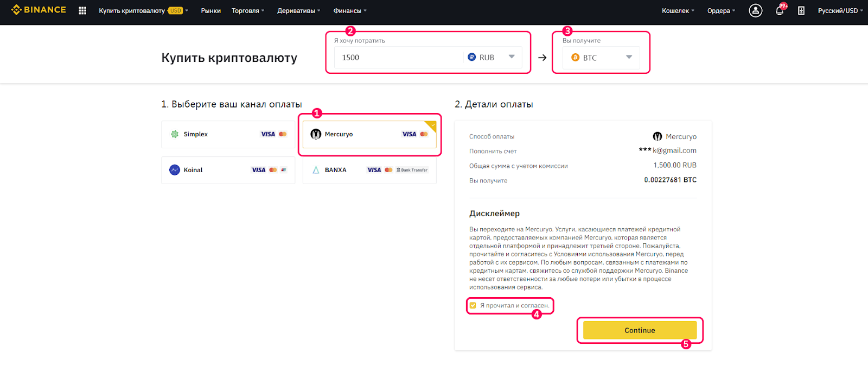This screenshot has height=365, width=868.
Task: Open the 'Русский/USD' language selector
Action: click(840, 10)
